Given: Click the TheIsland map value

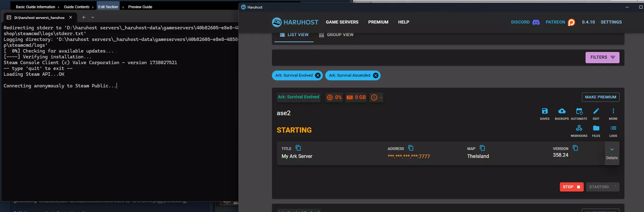Looking at the screenshot, I should (478, 156).
